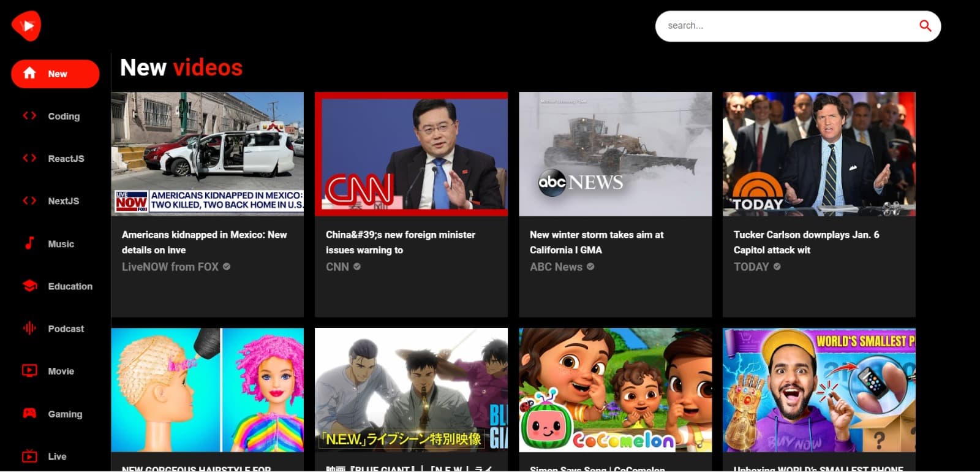Click the Podcast waveform icon

(29, 328)
